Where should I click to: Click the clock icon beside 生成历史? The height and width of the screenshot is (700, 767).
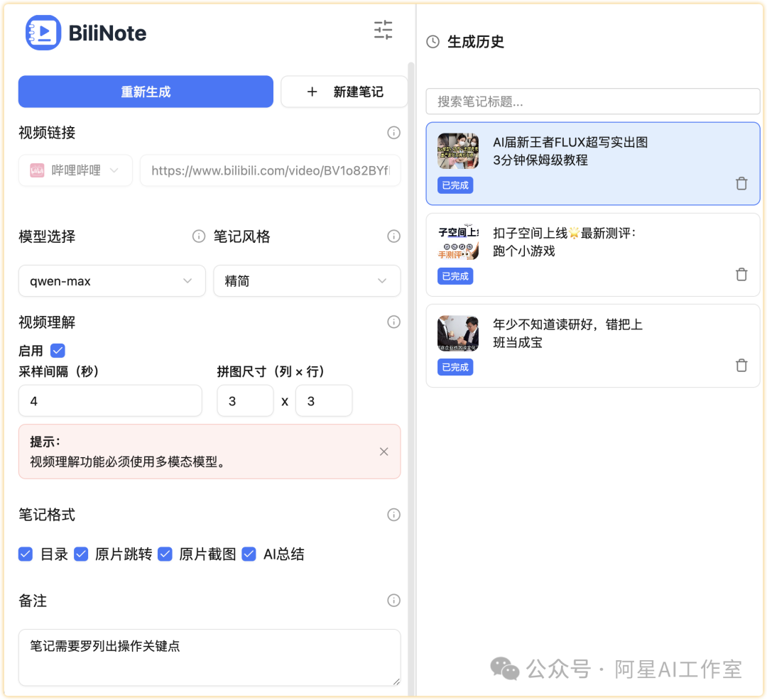(x=433, y=42)
